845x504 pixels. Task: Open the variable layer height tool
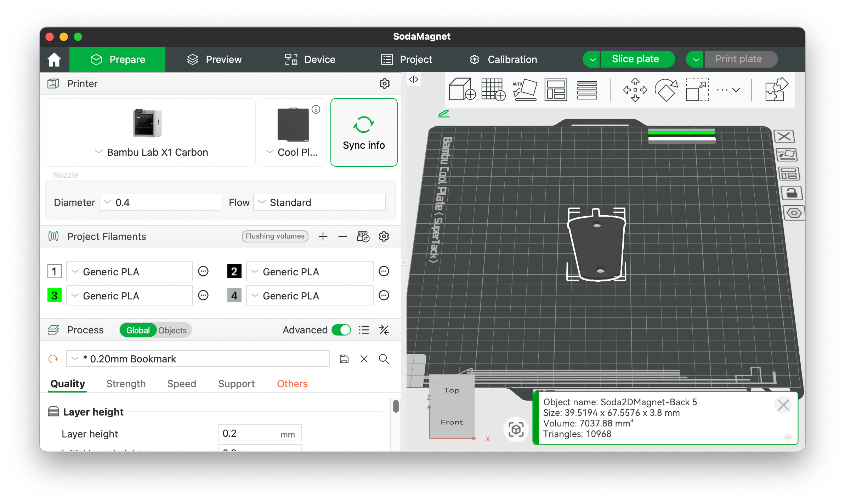(587, 90)
